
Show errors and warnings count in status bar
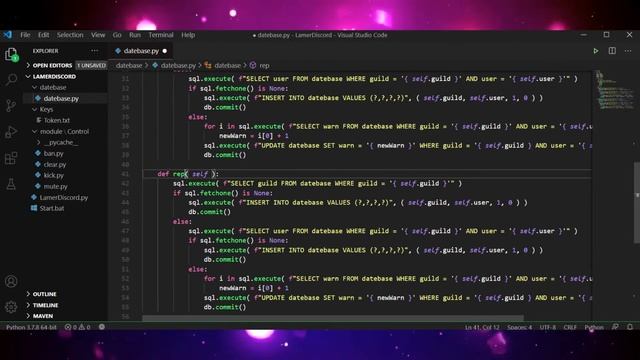click(78, 327)
